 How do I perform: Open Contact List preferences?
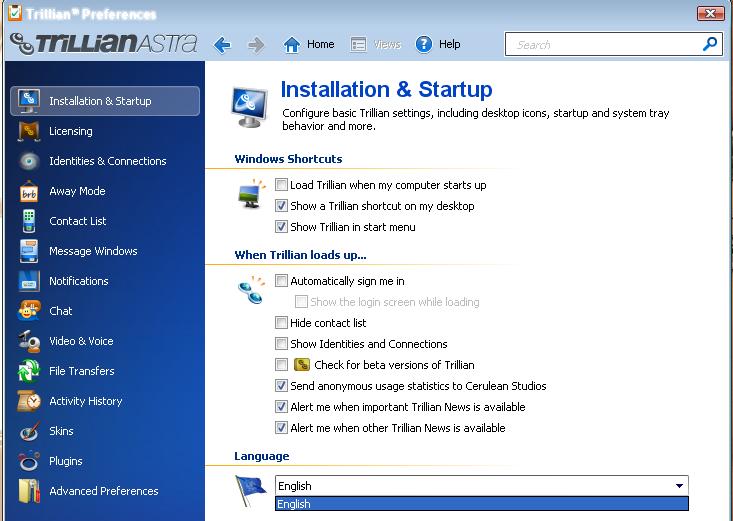click(78, 221)
